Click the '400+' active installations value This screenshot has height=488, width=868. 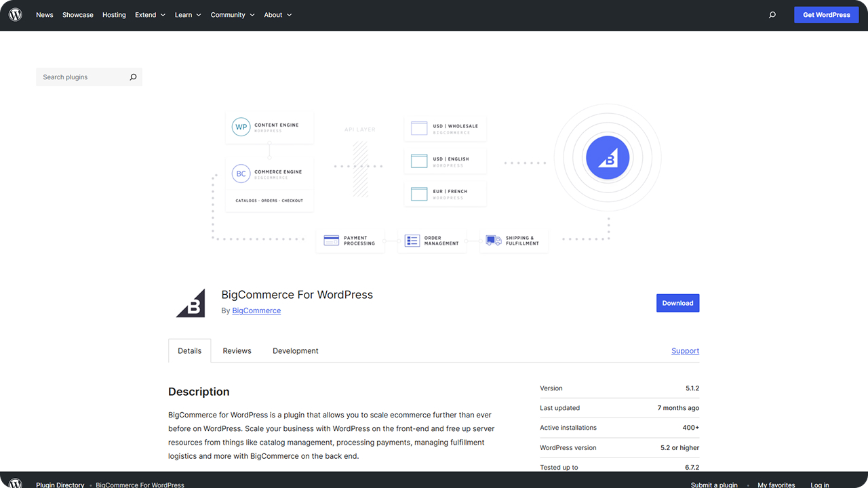(691, 428)
